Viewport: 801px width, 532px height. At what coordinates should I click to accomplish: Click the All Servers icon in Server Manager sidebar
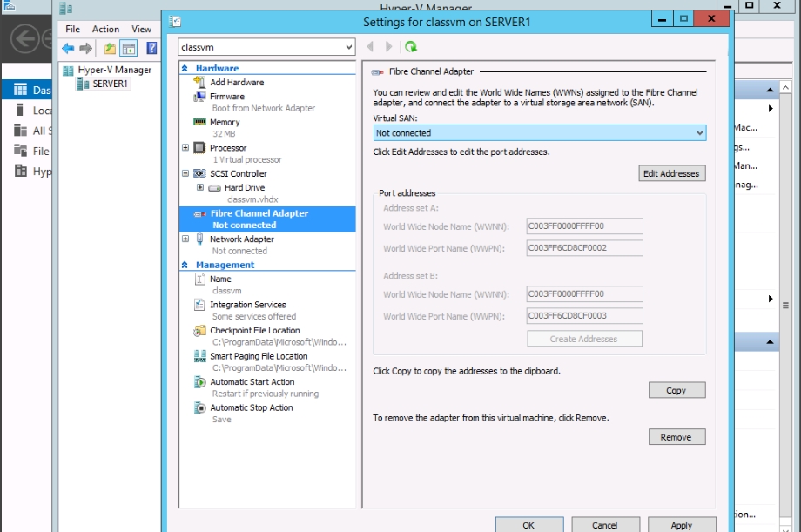pos(20,131)
